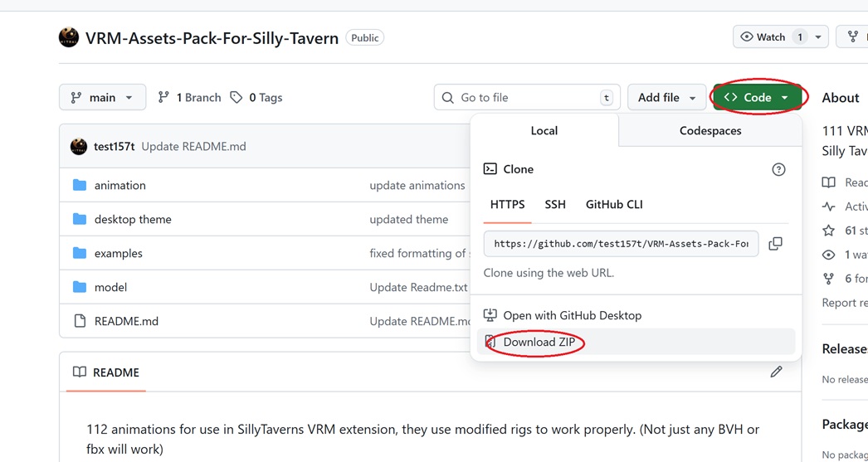The height and width of the screenshot is (462, 868).
Task: Toggle the green Code button menu
Action: pyautogui.click(x=756, y=97)
